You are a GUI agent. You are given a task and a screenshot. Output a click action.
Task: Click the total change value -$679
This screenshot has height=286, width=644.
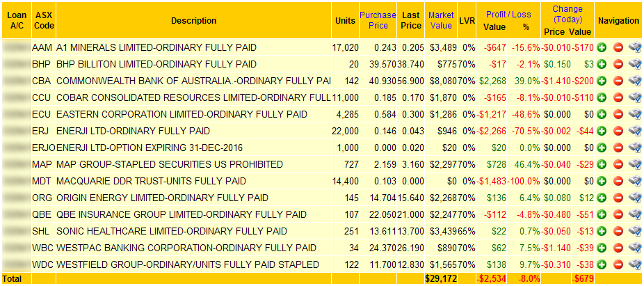tap(582, 279)
